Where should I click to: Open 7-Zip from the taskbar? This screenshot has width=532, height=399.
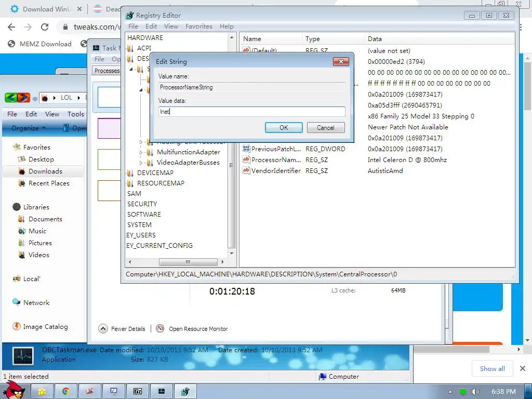(x=138, y=391)
